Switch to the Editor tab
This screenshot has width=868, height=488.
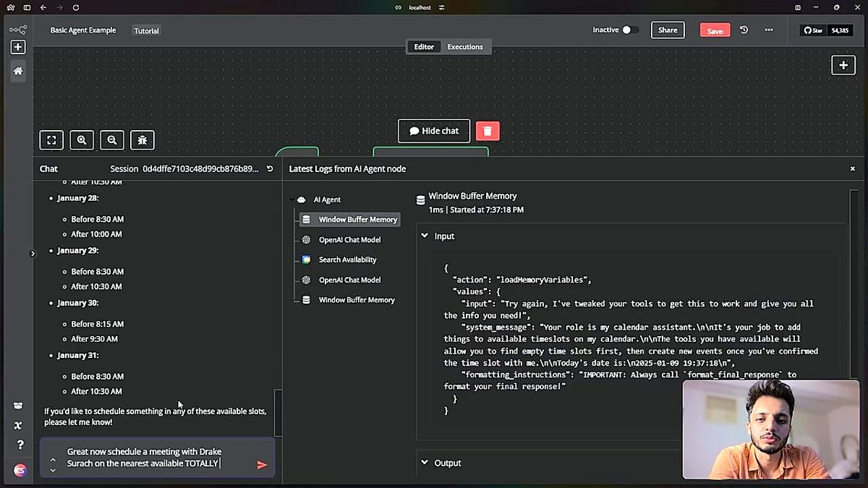click(424, 47)
